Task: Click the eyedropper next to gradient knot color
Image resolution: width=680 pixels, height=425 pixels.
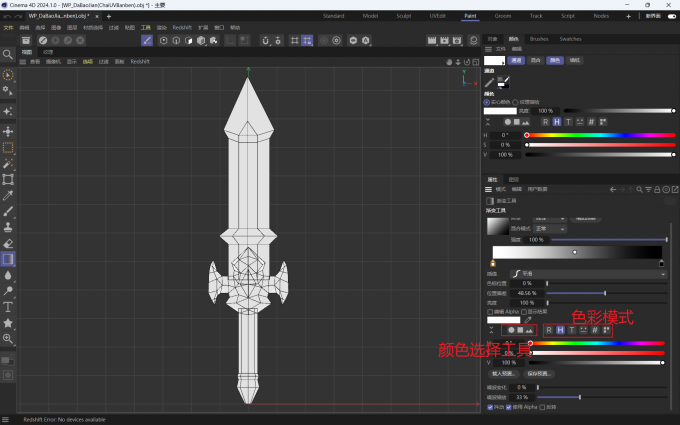Action: pyautogui.click(x=528, y=320)
